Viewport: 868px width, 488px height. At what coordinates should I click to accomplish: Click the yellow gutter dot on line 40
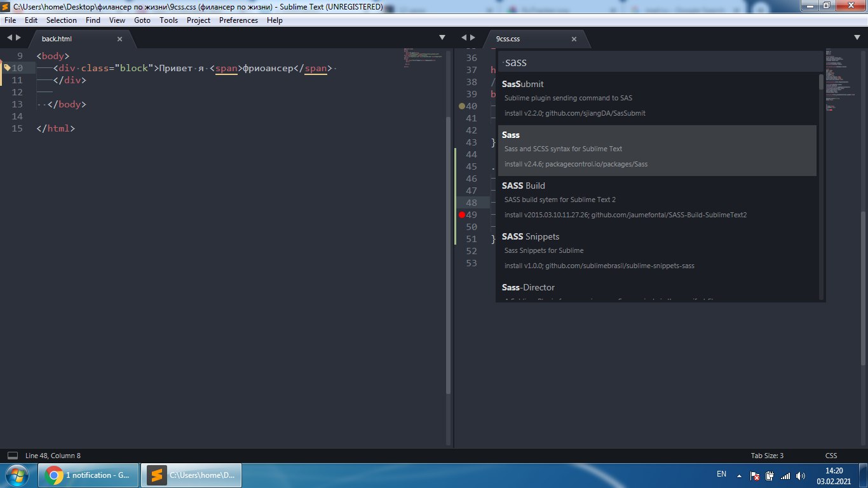tap(462, 106)
